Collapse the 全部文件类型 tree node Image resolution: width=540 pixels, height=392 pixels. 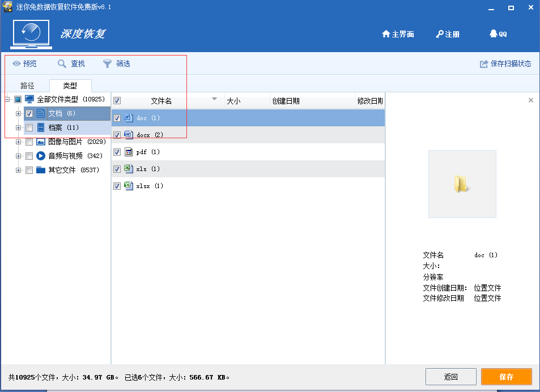click(x=7, y=100)
